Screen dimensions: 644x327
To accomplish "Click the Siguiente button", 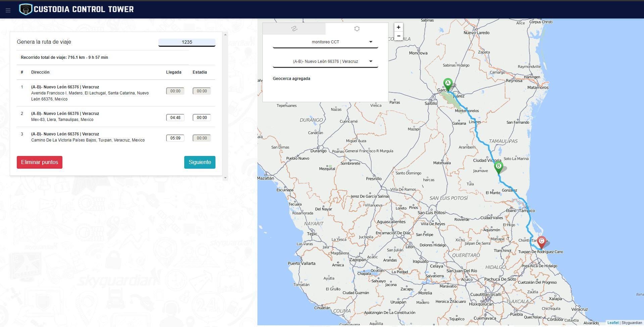I will pos(200,162).
